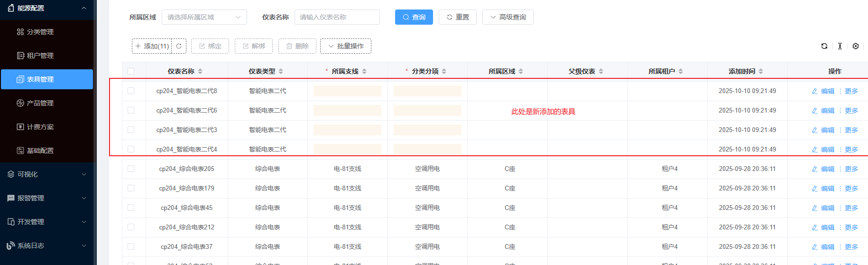
Task: Sort by 仪表名称 column arrows
Action: tap(200, 71)
